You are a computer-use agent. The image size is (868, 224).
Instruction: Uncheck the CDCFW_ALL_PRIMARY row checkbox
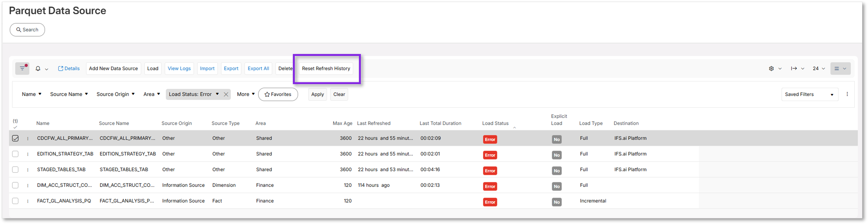coord(15,138)
